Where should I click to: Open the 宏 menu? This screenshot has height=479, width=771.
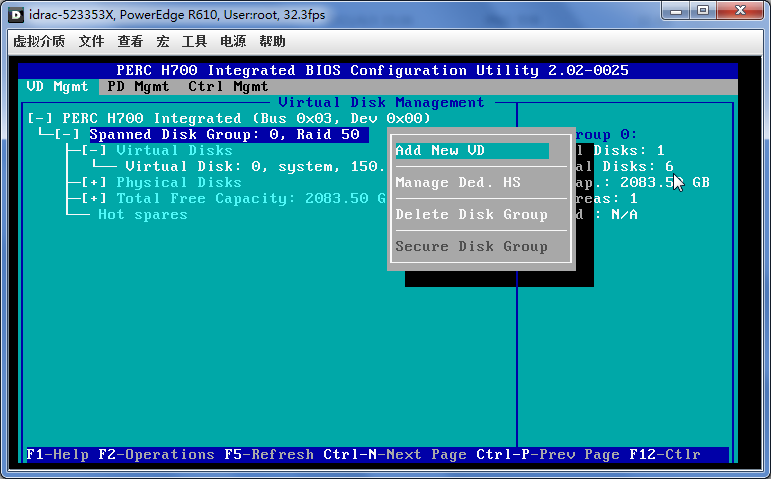coord(163,41)
